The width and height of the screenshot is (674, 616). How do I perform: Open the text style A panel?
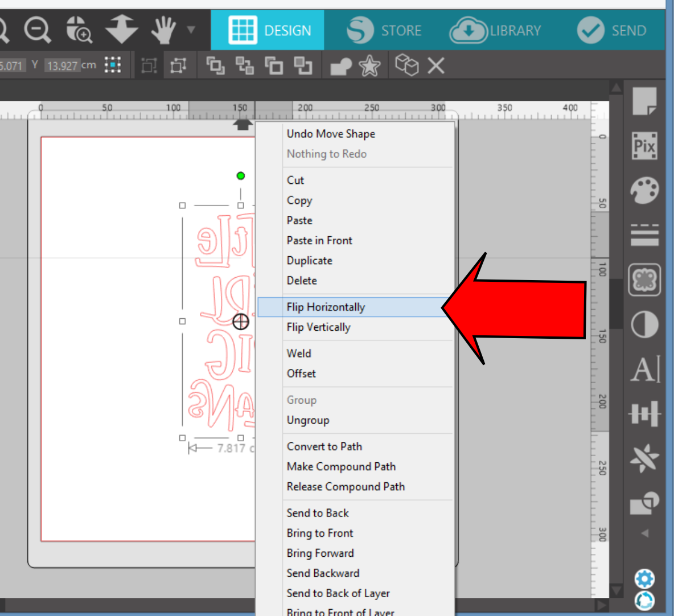(645, 369)
